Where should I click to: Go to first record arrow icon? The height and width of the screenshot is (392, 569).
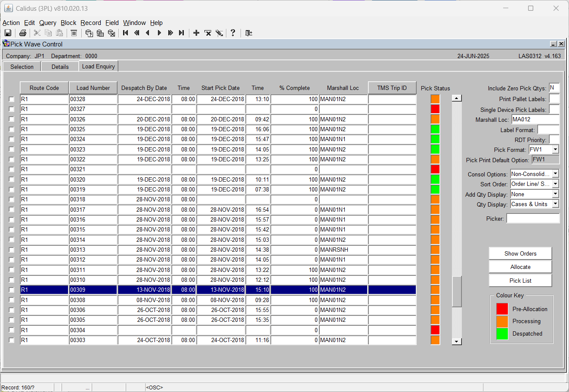coord(126,33)
